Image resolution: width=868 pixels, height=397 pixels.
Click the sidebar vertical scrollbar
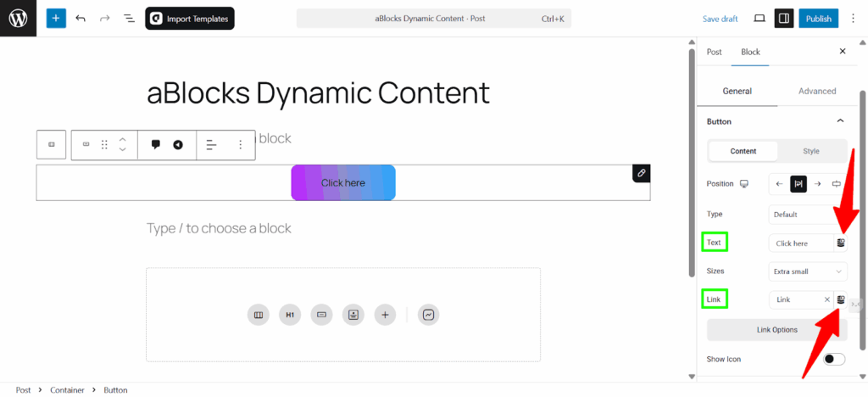862,221
